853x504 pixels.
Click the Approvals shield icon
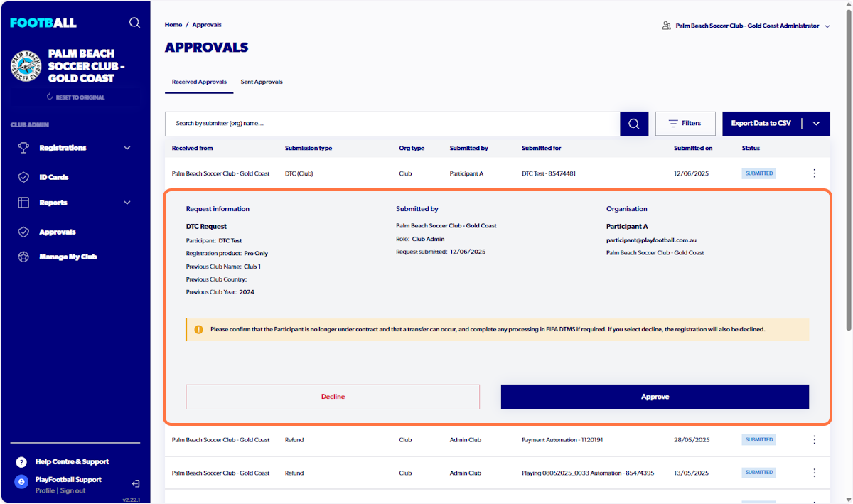click(23, 232)
